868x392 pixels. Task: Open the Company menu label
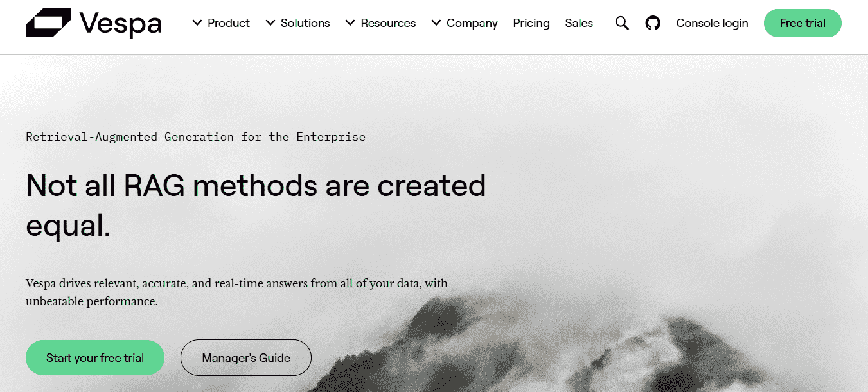(472, 23)
